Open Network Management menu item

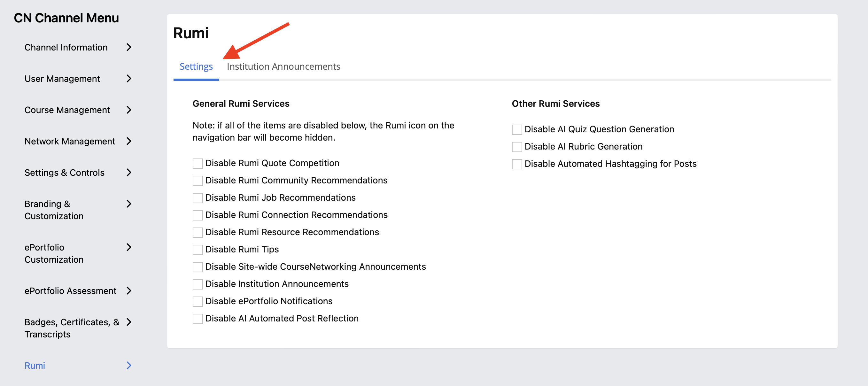70,142
